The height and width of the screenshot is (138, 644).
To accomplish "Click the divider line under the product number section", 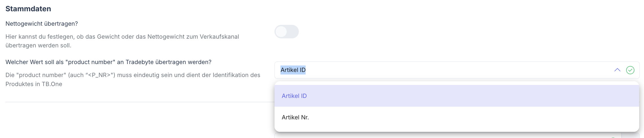I will click(139, 102).
